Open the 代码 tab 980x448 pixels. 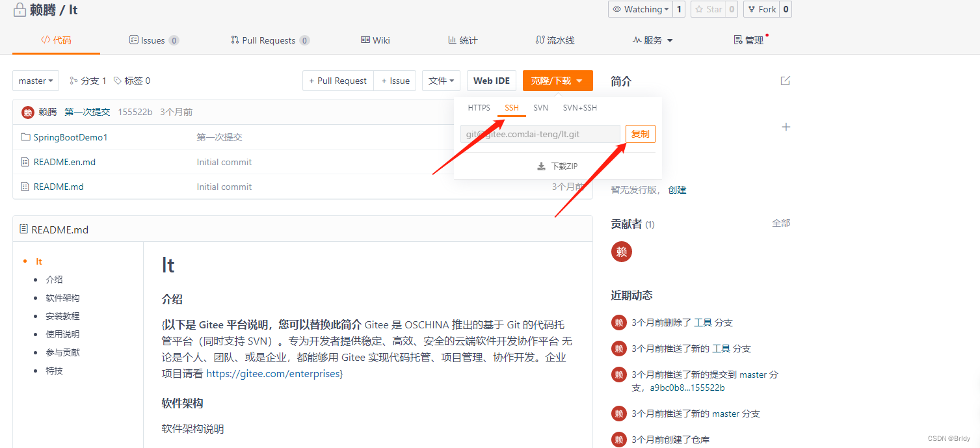coord(56,40)
